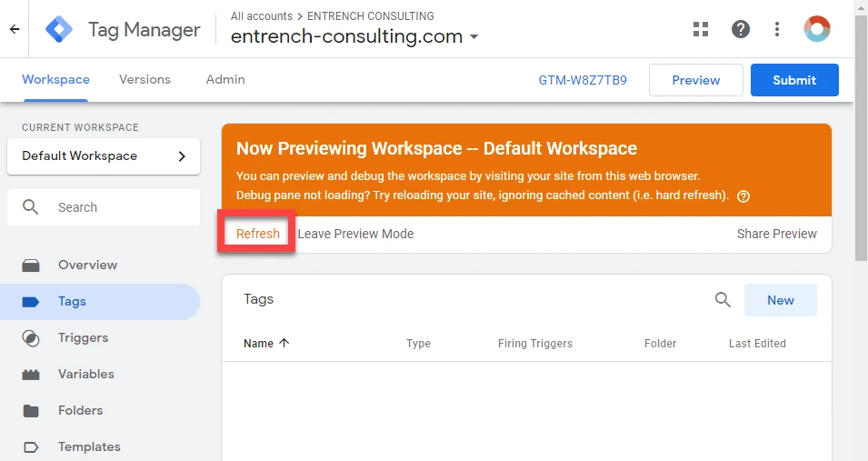
Task: Switch to the Workspace tab
Action: pyautogui.click(x=56, y=80)
